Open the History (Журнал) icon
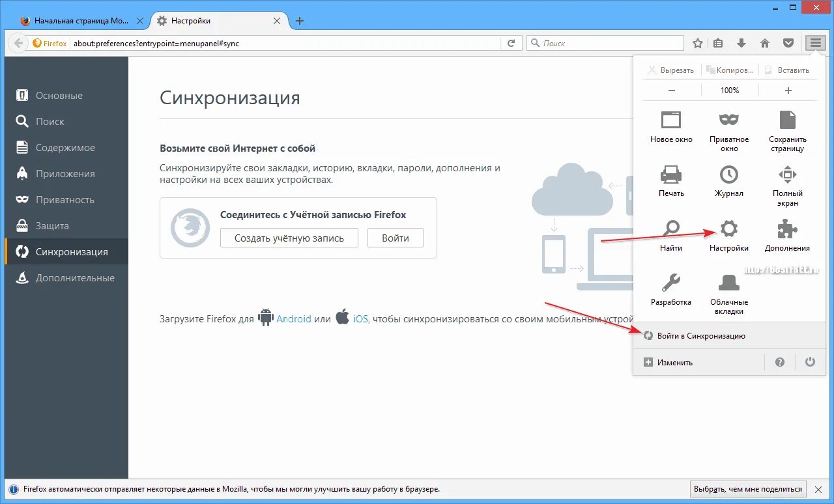The width and height of the screenshot is (834, 504). pyautogui.click(x=729, y=181)
